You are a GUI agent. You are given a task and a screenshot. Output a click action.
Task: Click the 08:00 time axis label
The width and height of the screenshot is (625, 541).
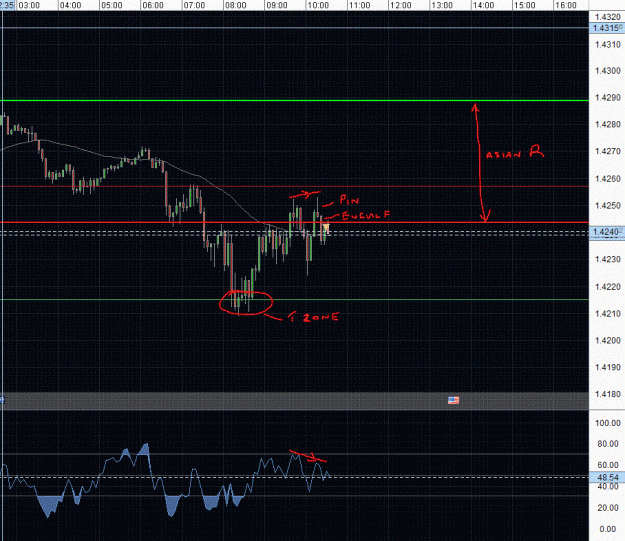pyautogui.click(x=236, y=5)
